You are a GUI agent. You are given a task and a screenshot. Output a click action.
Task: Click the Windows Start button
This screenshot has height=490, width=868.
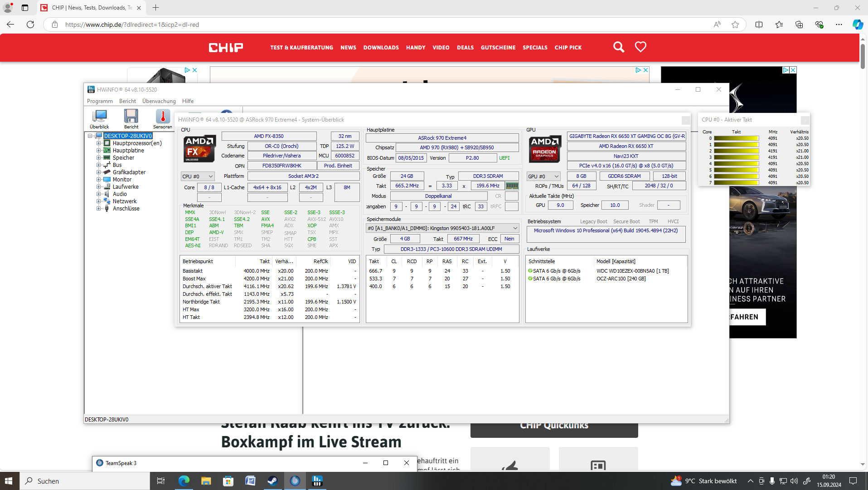9,481
